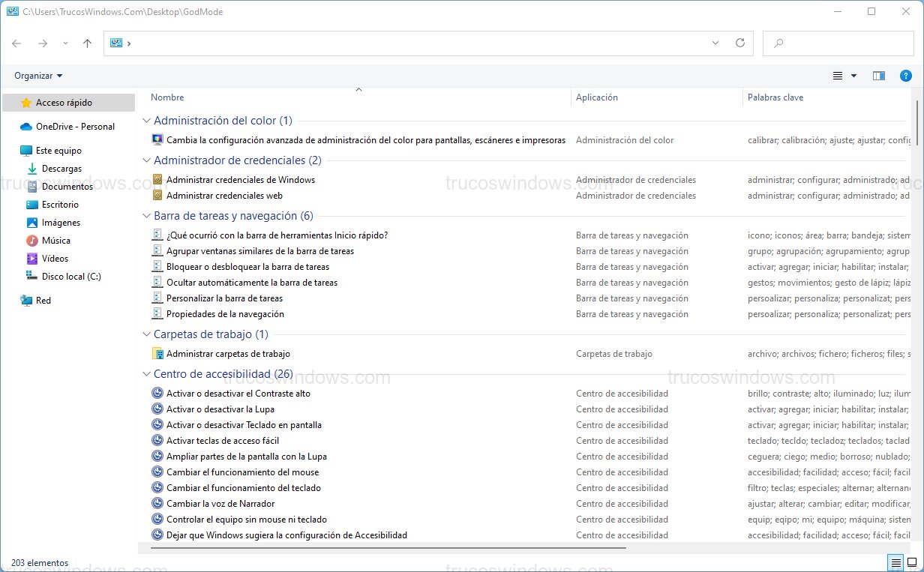This screenshot has height=572, width=924.
Task: Click the Administración del color monitor icon
Action: [157, 139]
